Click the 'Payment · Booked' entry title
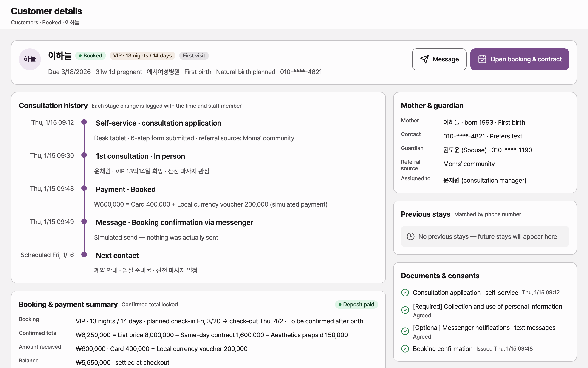 (x=126, y=189)
